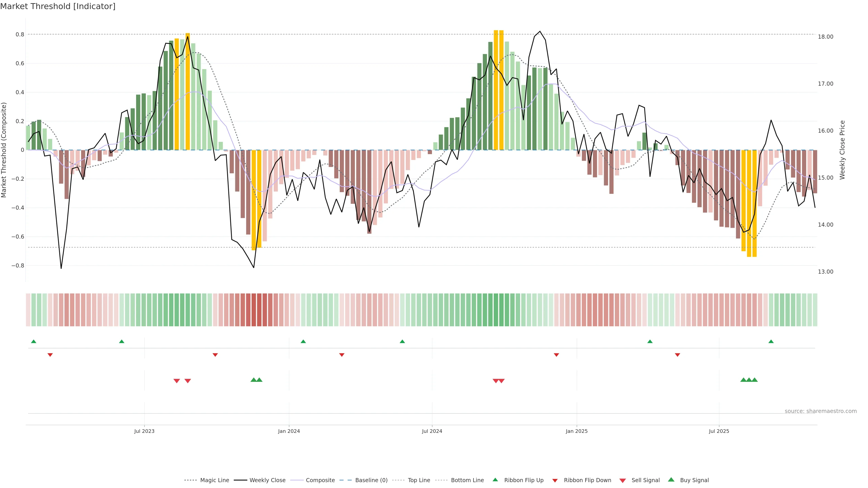Click the source: sharemaestro.com text
The height and width of the screenshot is (488, 868).
(x=821, y=411)
